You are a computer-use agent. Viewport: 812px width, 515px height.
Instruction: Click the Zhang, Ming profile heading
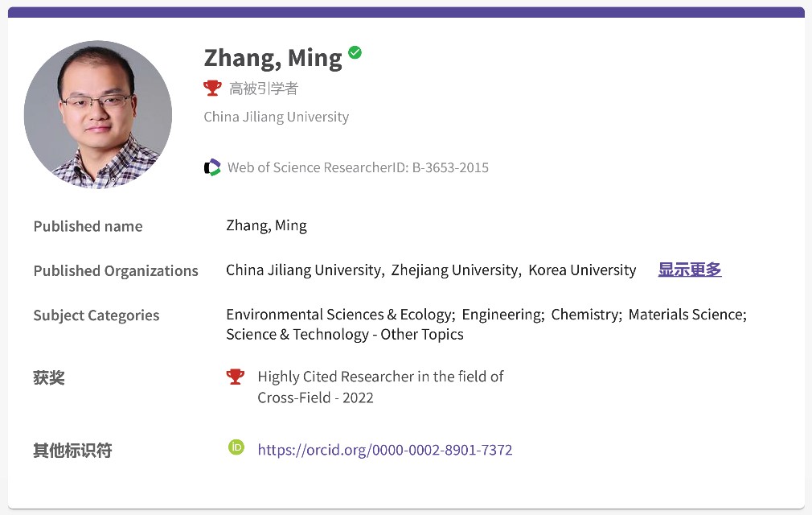(x=273, y=58)
